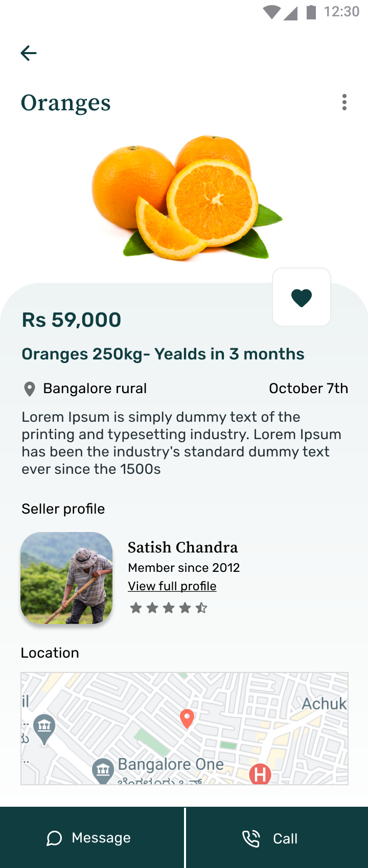Click the Oranges page title
This screenshot has width=368, height=868.
tap(65, 103)
